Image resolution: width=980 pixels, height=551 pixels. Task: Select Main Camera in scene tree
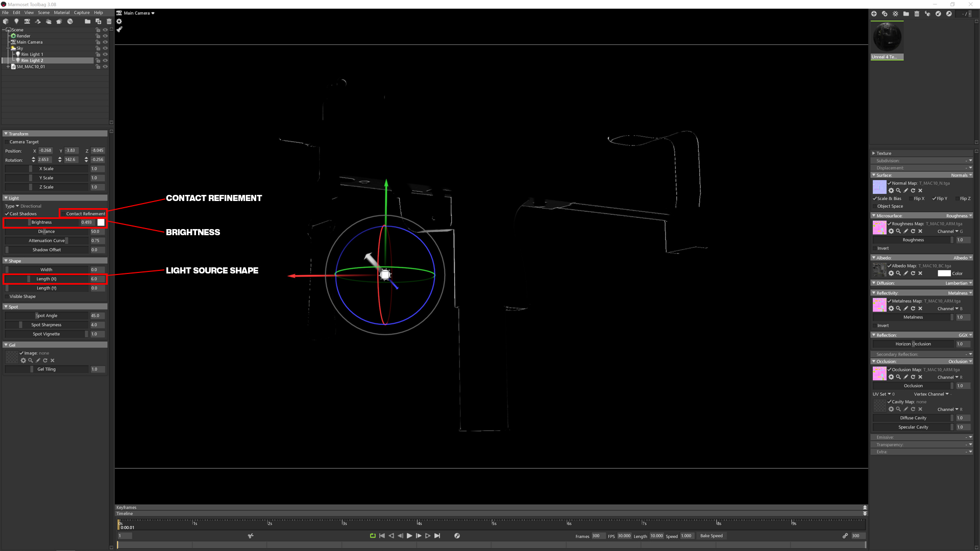(29, 42)
